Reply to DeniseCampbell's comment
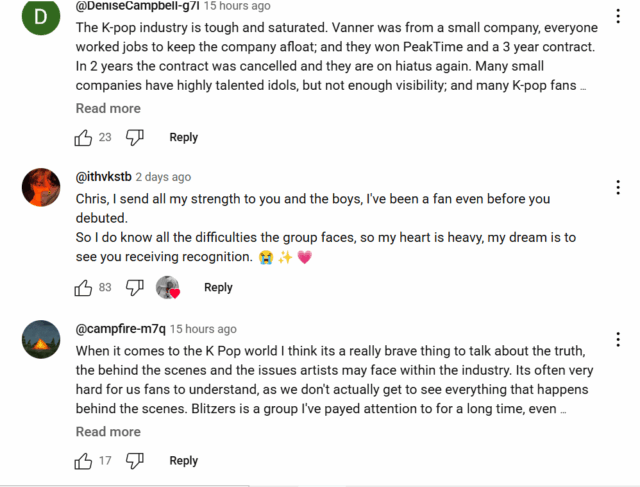Viewport: 640px width, 487px height. (x=183, y=137)
